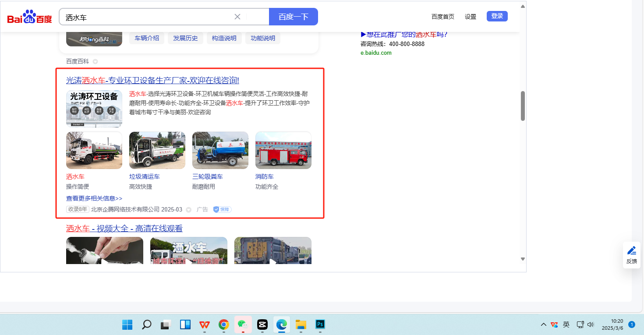Viewport: 644px width, 335px height.
Task: Open WPS Office from the taskbar
Action: (x=204, y=324)
